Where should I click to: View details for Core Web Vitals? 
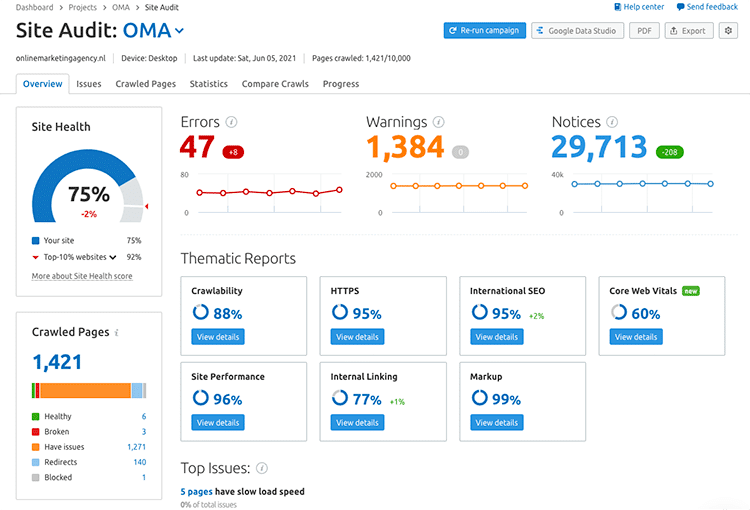pos(636,337)
